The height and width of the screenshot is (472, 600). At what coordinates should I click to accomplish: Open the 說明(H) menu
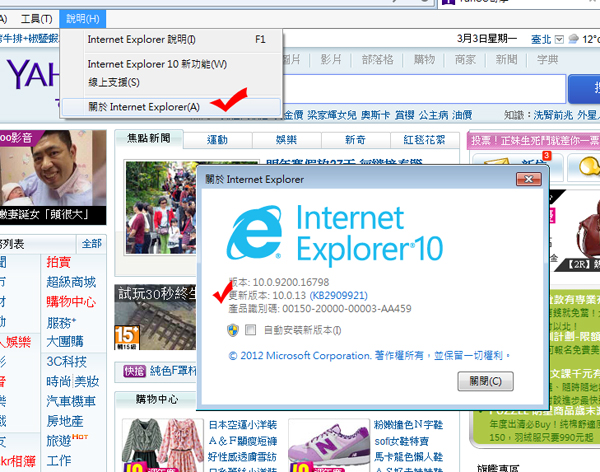[x=83, y=19]
